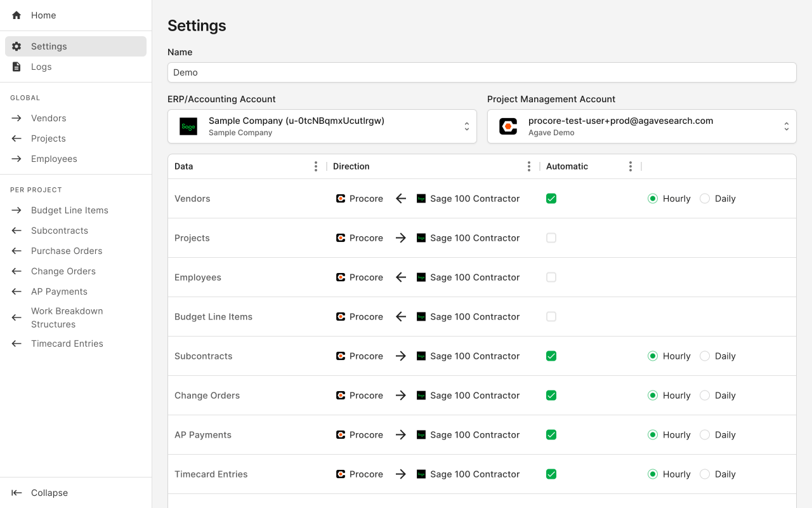Image resolution: width=812 pixels, height=508 pixels.
Task: Open the Automatic column options menu
Action: coord(631,166)
